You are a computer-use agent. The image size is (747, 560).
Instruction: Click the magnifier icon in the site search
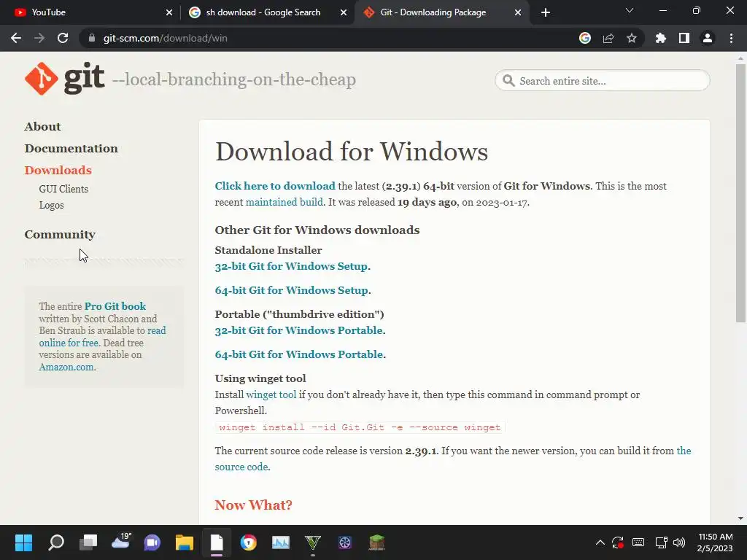pos(508,80)
